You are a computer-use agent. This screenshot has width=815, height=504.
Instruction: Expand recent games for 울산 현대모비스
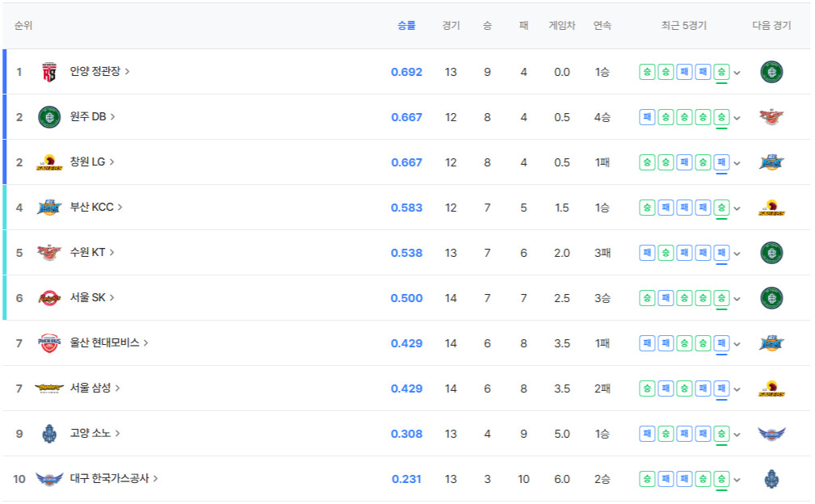pos(737,344)
